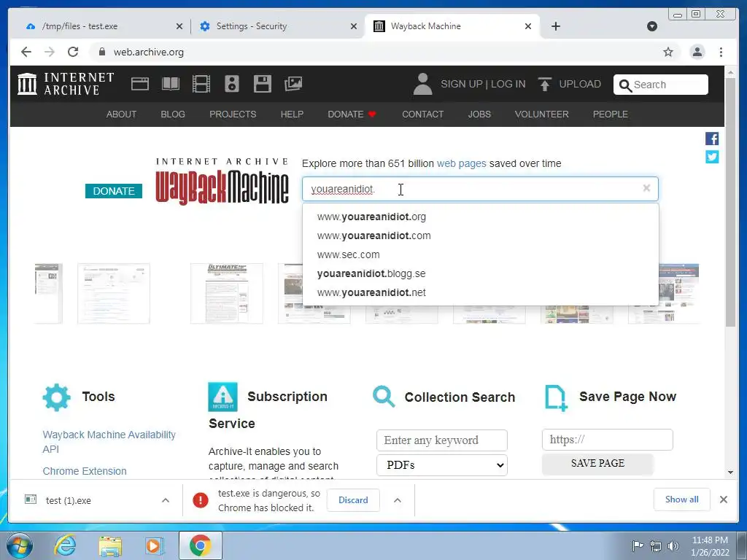The image size is (747, 560).
Task: Open the Video filmstrip icon
Action: 201,84
